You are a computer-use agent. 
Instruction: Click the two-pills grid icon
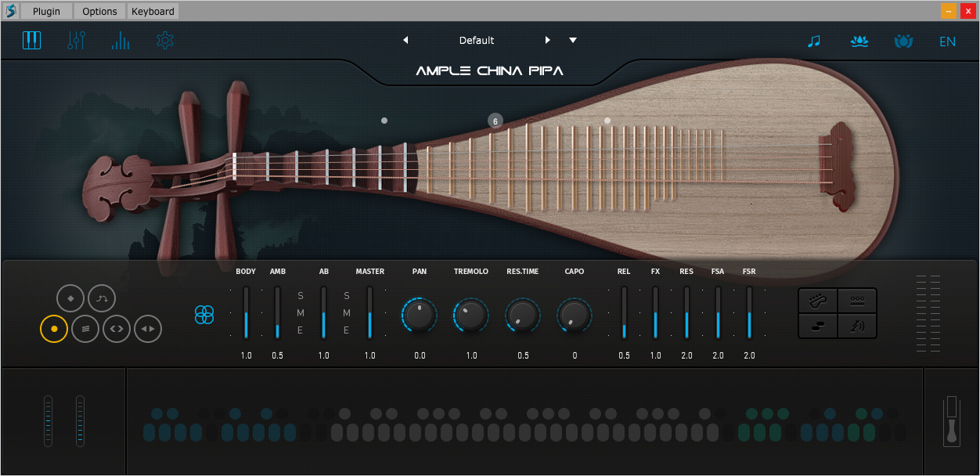pos(818,326)
